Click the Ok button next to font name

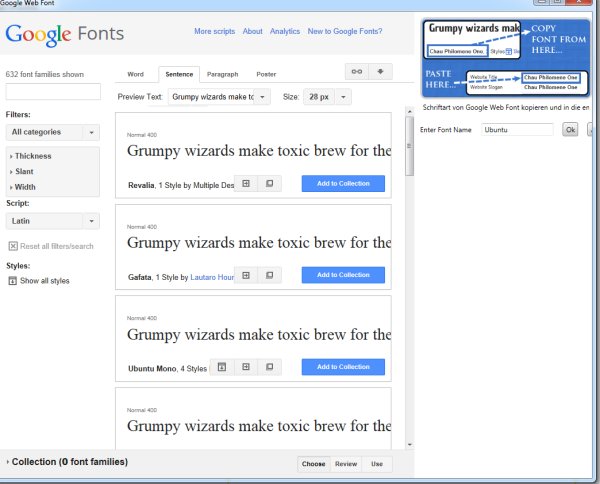(x=570, y=130)
